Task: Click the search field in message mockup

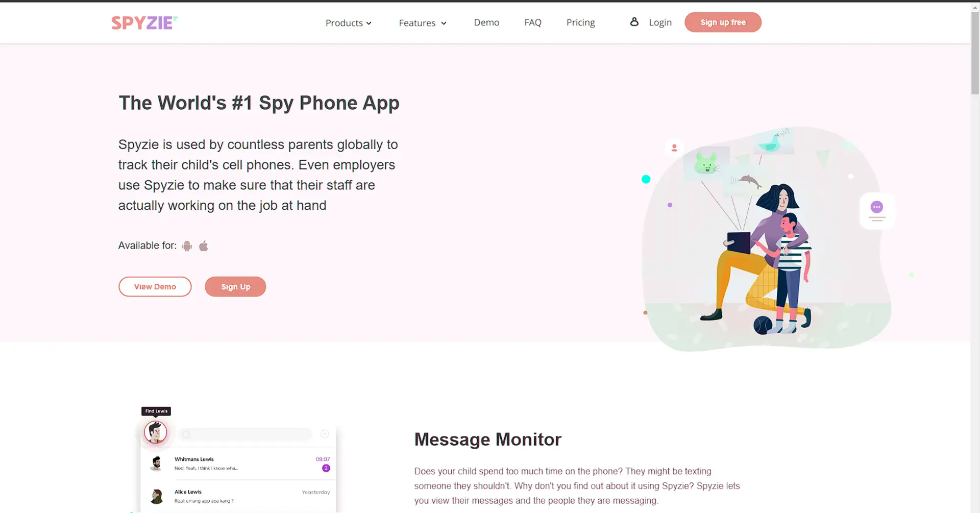Action: (245, 434)
